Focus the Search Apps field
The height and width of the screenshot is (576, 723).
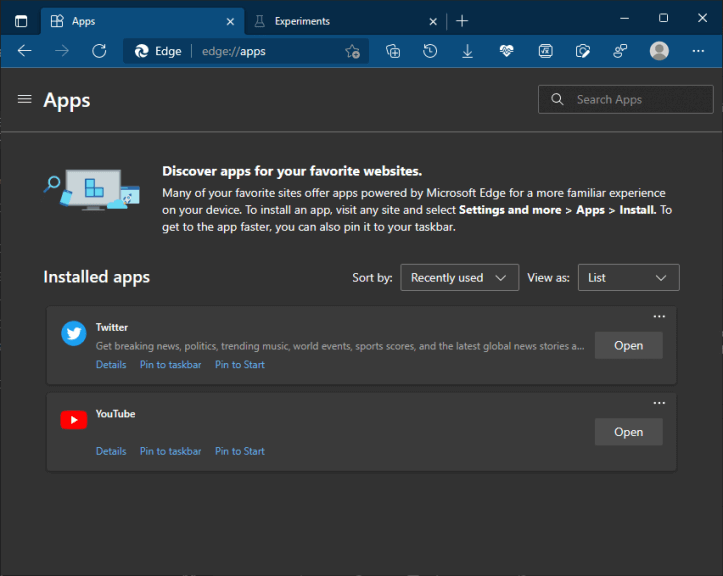pyautogui.click(x=626, y=99)
